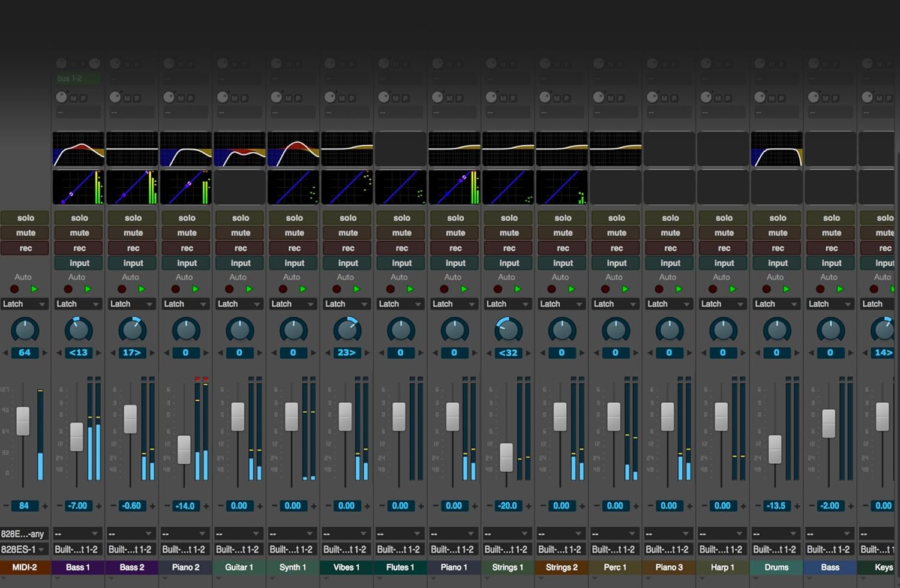This screenshot has height=588, width=900.
Task: Solo the Flutes 1 channel
Action: (400, 217)
